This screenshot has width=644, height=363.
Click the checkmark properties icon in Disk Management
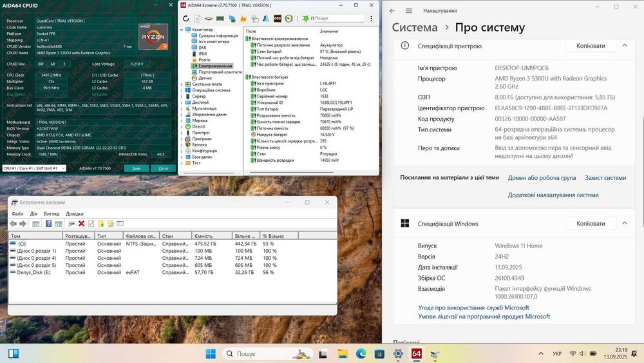click(91, 224)
